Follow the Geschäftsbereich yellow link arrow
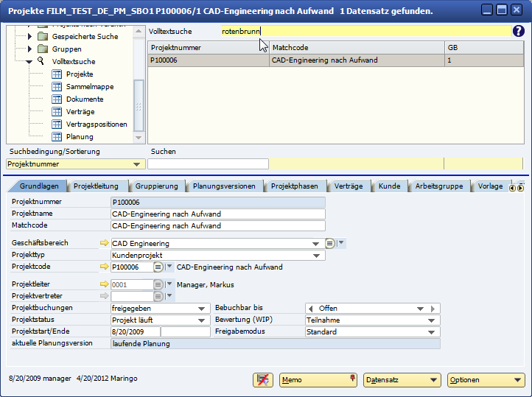This screenshot has height=397, width=532. click(104, 243)
